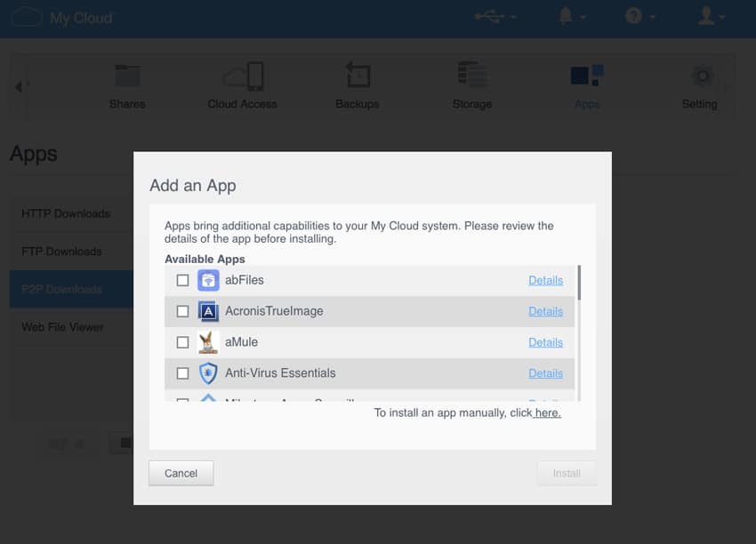Click the My Cloud title text

coord(81,19)
